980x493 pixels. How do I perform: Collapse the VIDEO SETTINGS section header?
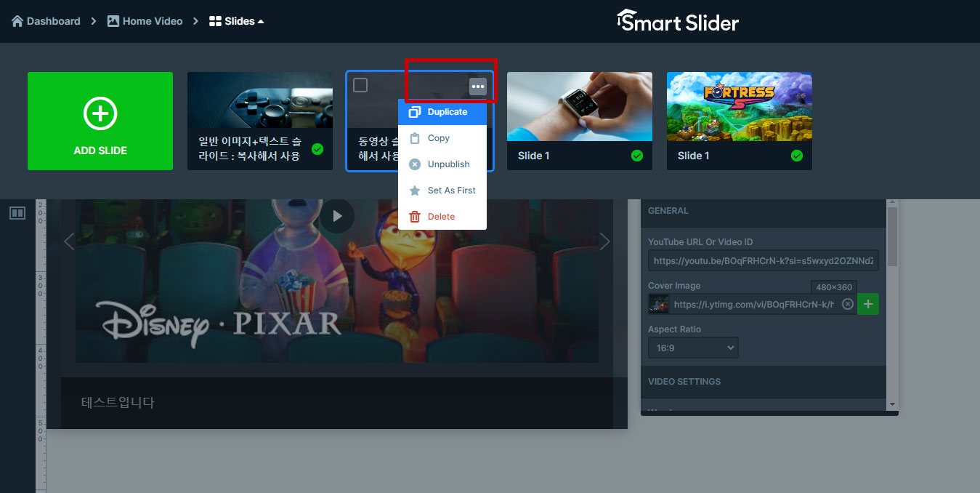[764, 382]
